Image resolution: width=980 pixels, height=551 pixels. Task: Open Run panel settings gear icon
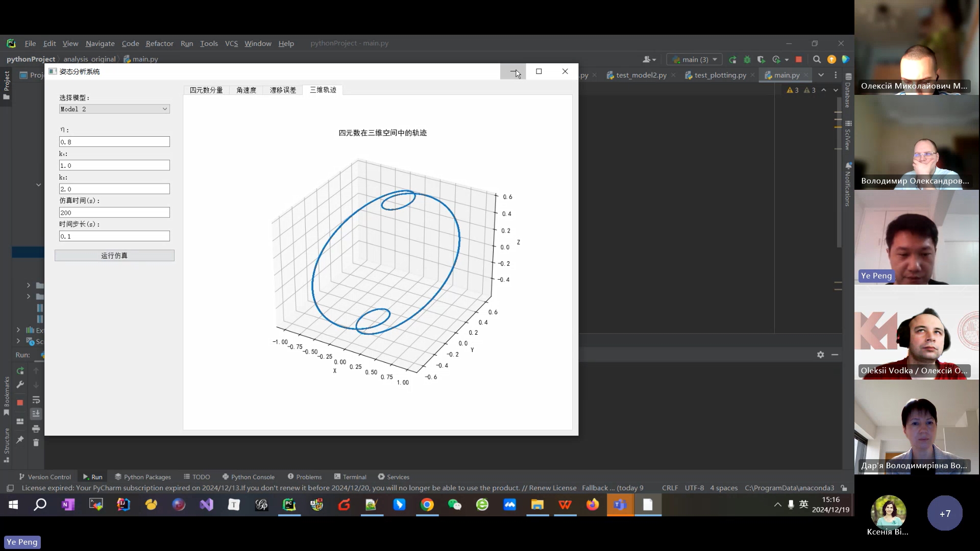pyautogui.click(x=820, y=355)
